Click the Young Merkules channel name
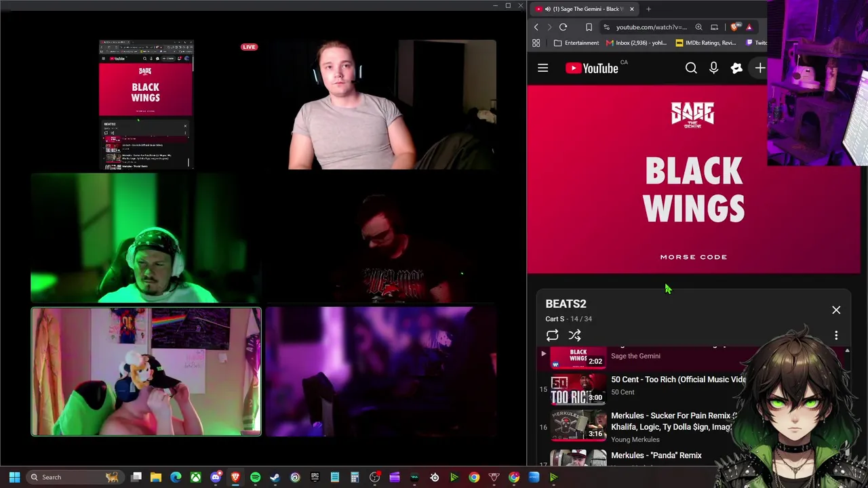The width and height of the screenshot is (868, 488). click(x=635, y=439)
